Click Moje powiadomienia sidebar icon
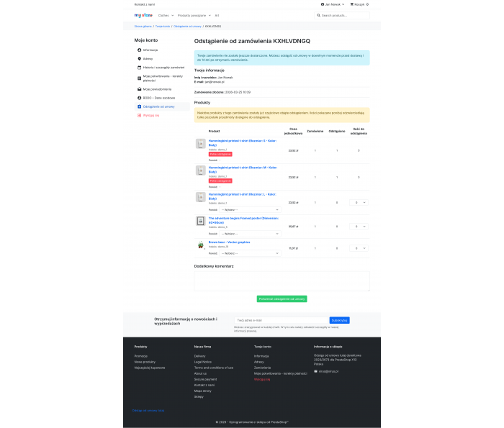Screen dimensions: 504x428 pos(139,88)
